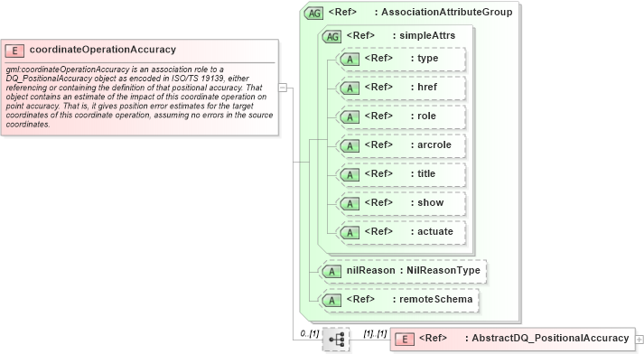Click the coordinateOperationAccuracy description text
This screenshot has width=644, height=354.
[140, 97]
